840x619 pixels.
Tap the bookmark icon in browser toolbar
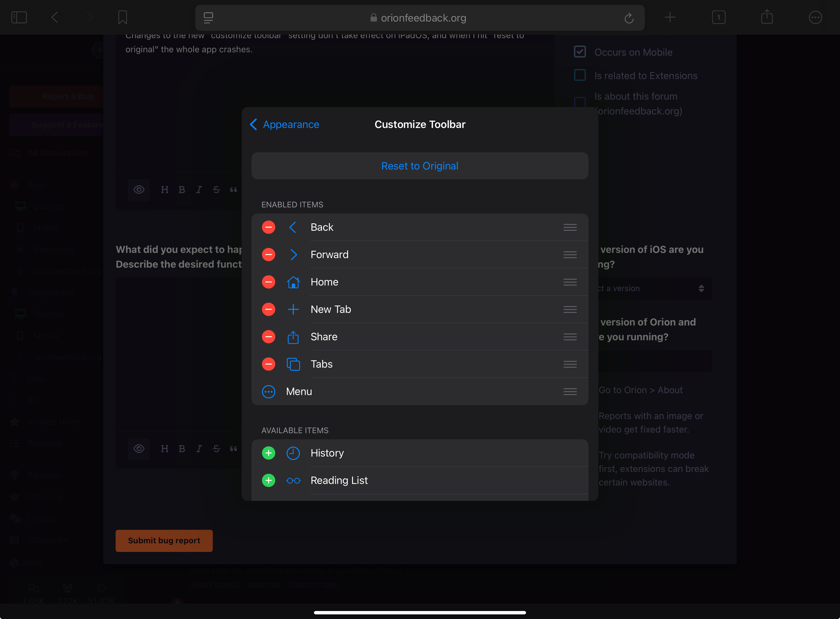[x=122, y=17]
